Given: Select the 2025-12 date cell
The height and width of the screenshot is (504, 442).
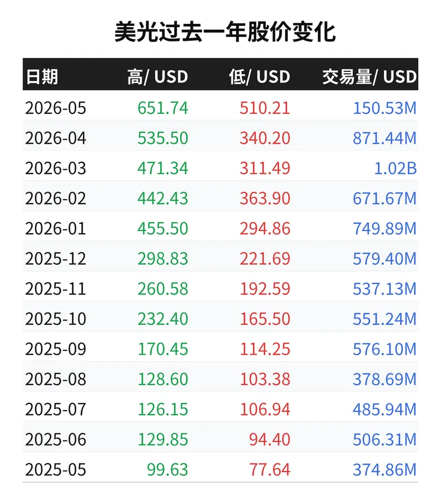Looking at the screenshot, I should [56, 259].
